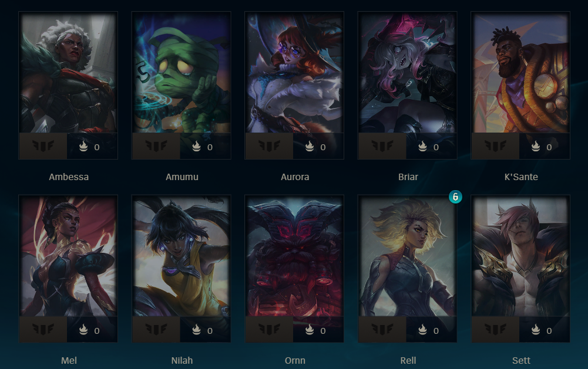588x369 pixels.
Task: Open the Ornn champion portrait
Action: (294, 256)
